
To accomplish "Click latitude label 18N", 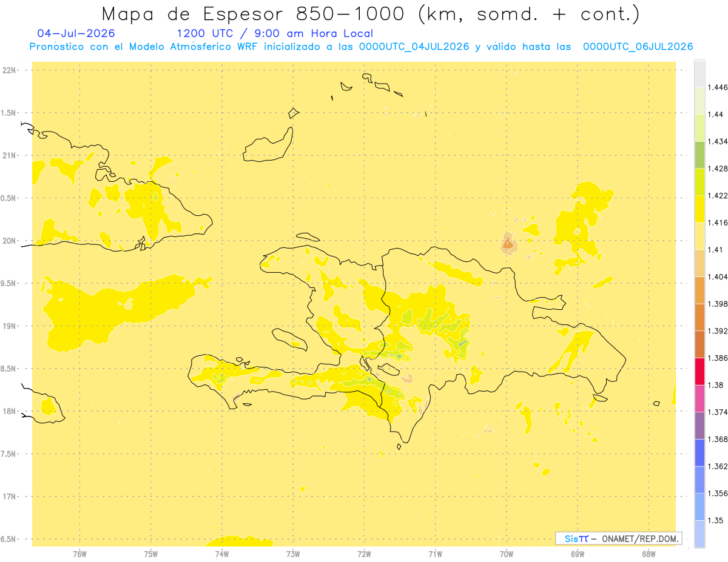I will [x=10, y=411].
